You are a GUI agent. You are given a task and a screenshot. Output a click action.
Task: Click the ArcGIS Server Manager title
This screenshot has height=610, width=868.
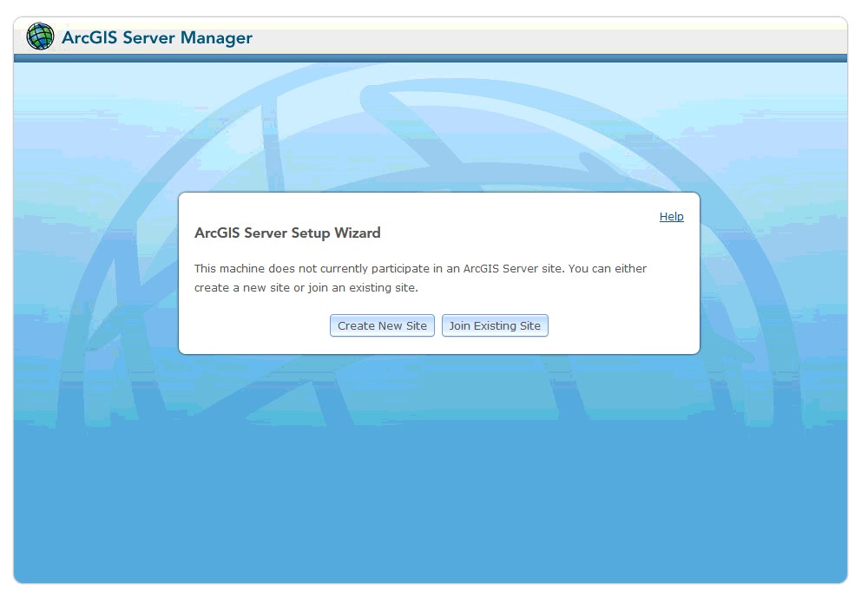157,37
